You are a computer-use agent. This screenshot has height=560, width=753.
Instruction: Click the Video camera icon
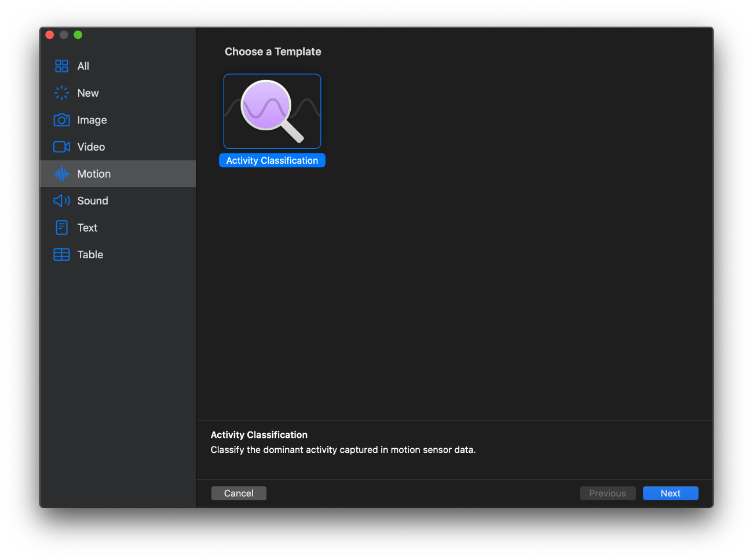pyautogui.click(x=61, y=147)
